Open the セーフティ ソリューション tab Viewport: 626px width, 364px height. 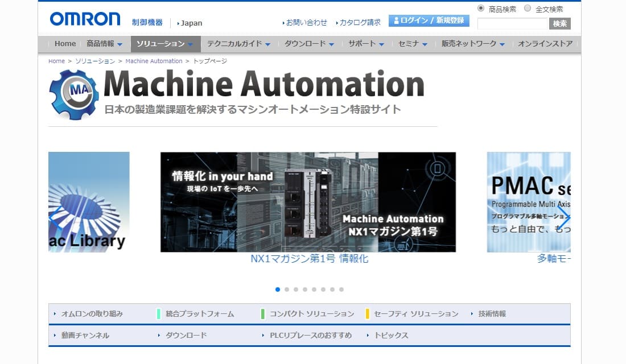(x=415, y=314)
